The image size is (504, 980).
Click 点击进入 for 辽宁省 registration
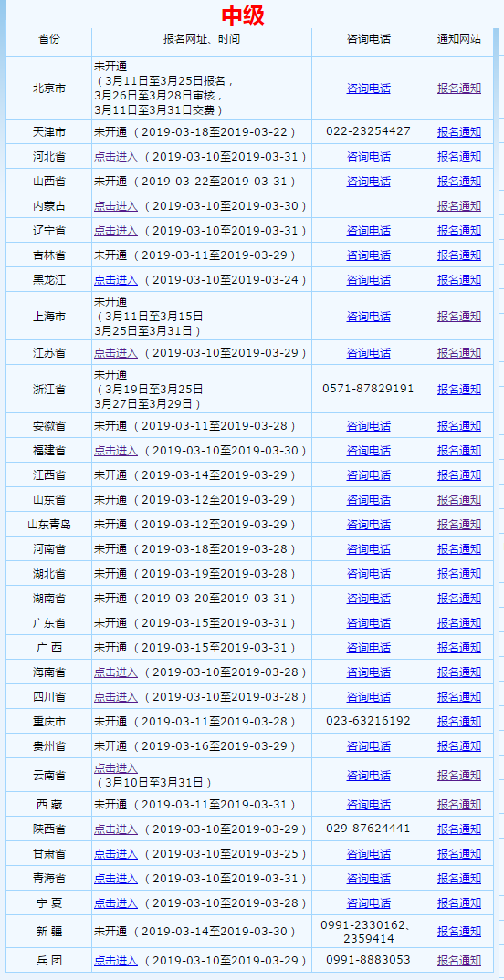(116, 231)
